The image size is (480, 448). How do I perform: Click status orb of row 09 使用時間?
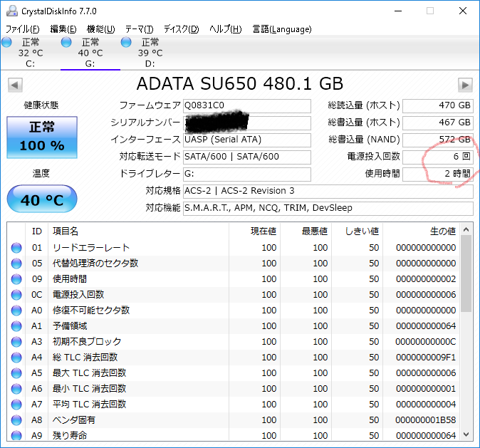[x=16, y=279]
